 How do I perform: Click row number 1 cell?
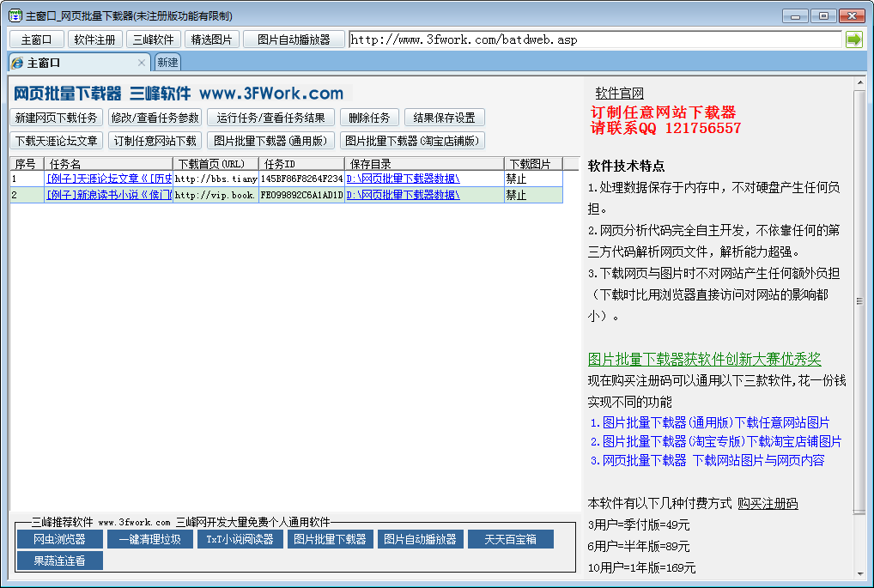(27, 179)
